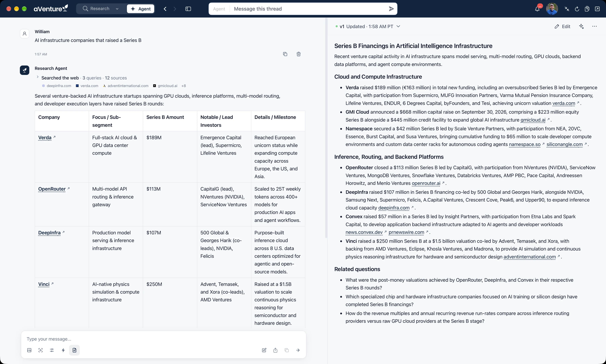Delete William's message with trash icon
This screenshot has width=606, height=364.
pyautogui.click(x=298, y=54)
